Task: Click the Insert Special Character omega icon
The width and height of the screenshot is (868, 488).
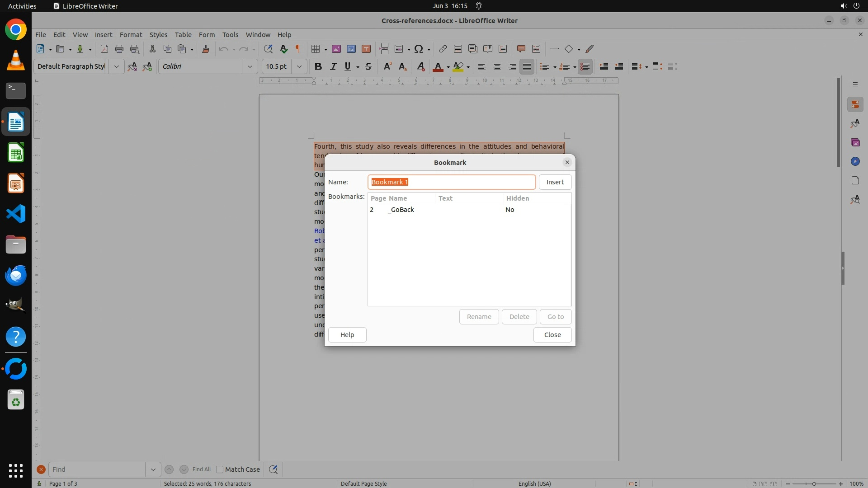Action: coord(419,49)
